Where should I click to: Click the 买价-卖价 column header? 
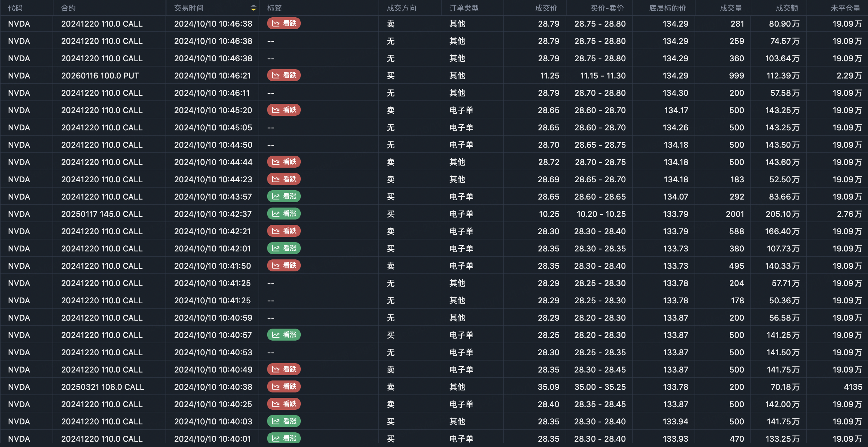click(607, 8)
